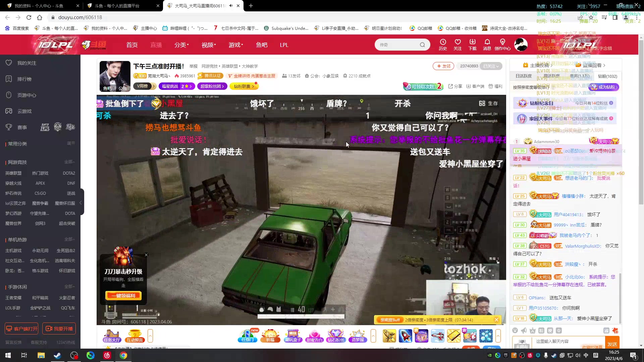This screenshot has height=362, width=644.
Task: Send the blue rocket gift
Action: pyautogui.click(x=405, y=336)
